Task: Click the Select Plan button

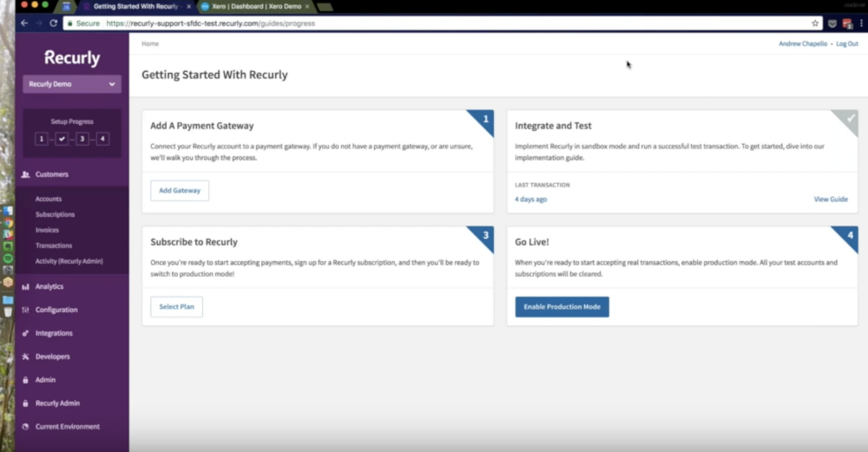Action: point(176,306)
